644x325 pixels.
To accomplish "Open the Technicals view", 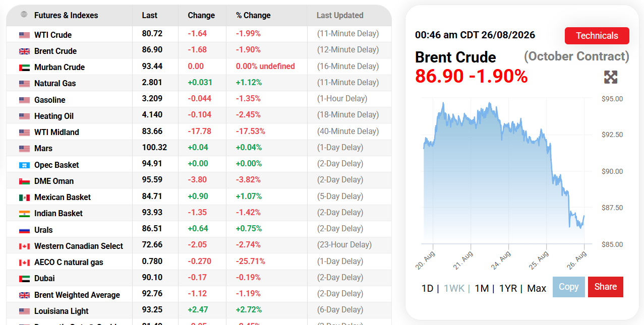I will point(597,36).
